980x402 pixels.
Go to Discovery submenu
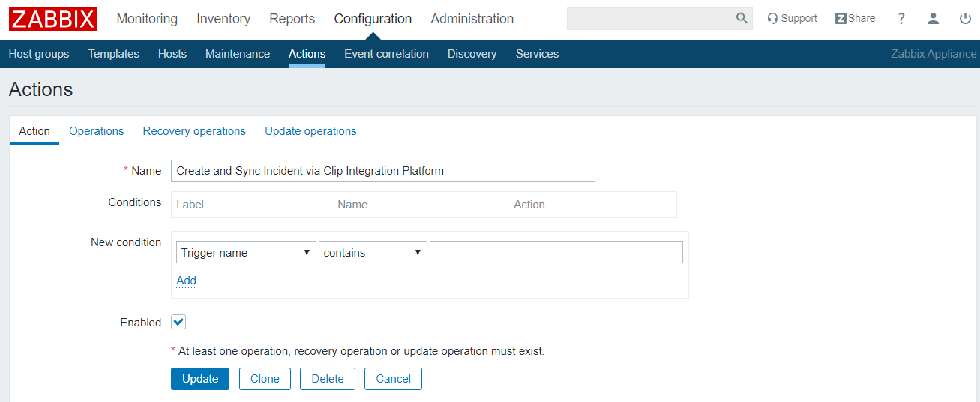472,54
